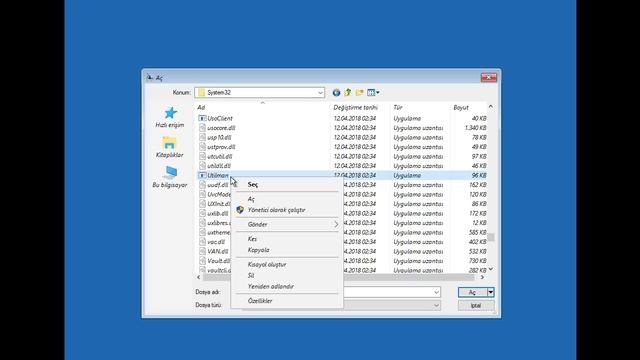Screen dimensions: 640x360
Task: Select the Utilman application icon
Action: [202, 175]
